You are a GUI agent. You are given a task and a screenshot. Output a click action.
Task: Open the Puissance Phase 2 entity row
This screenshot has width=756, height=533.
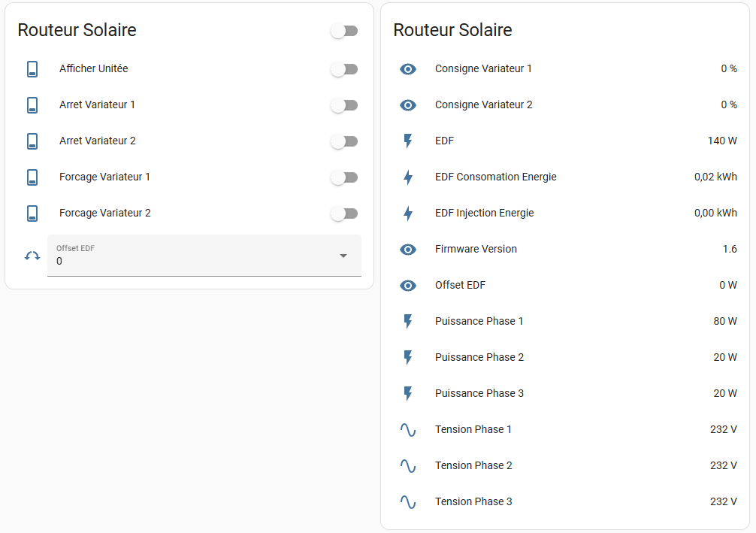(479, 358)
